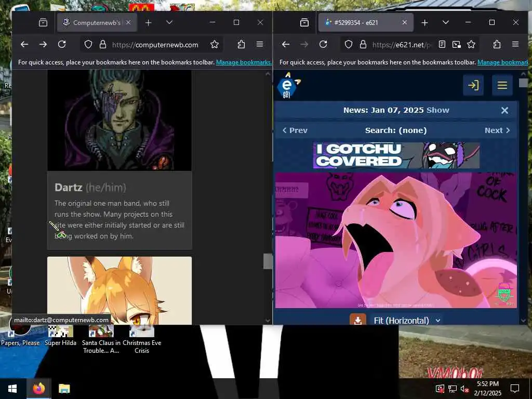Click the computernewb.com address bar
532x399 pixels.
pyautogui.click(x=155, y=45)
